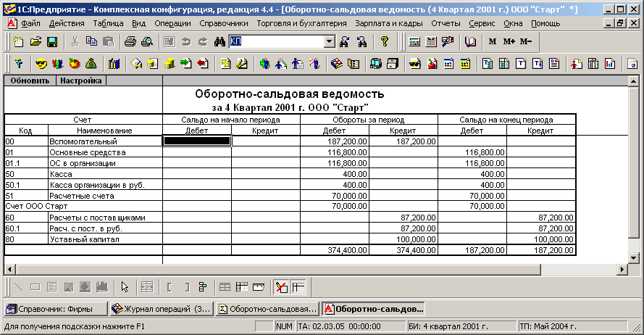The image size is (644, 335).
Task: Click the Save floppy disk icon
Action: 53,41
